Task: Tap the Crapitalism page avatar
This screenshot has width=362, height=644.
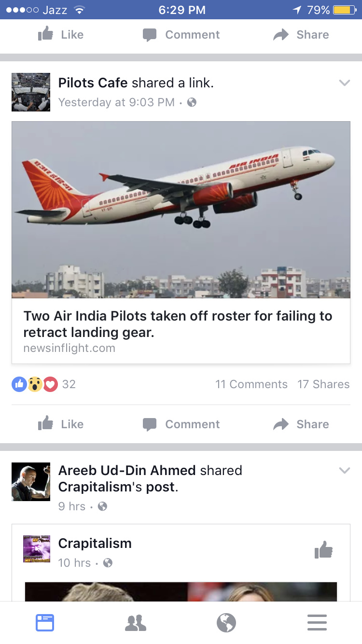Action: [37, 549]
